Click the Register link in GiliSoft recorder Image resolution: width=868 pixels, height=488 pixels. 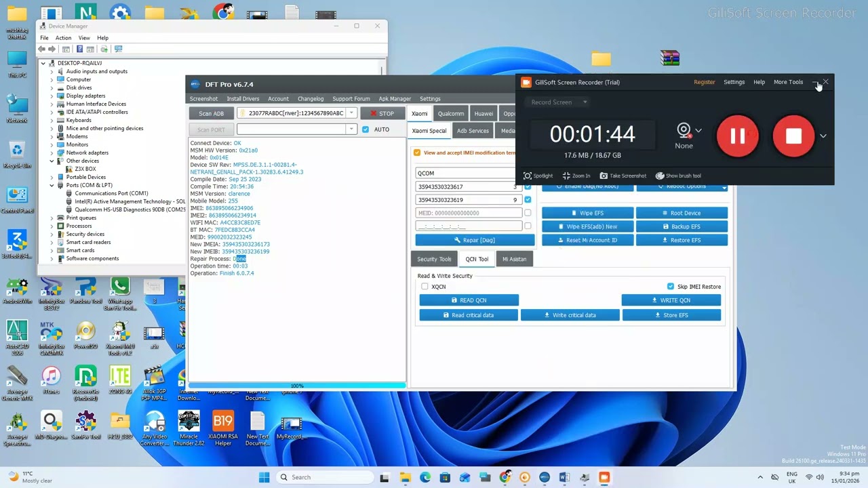704,82
